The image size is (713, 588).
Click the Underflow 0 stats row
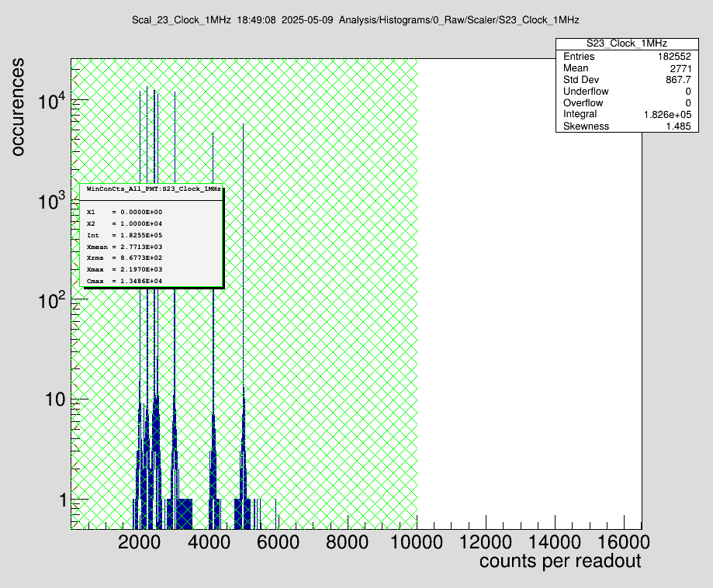[x=627, y=92]
